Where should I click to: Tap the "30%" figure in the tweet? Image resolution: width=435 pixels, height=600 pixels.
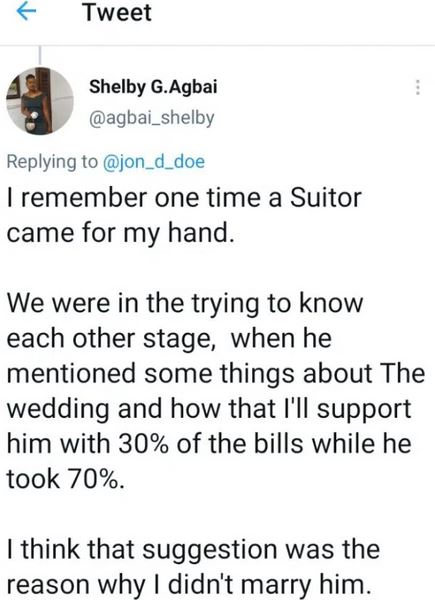144,444
